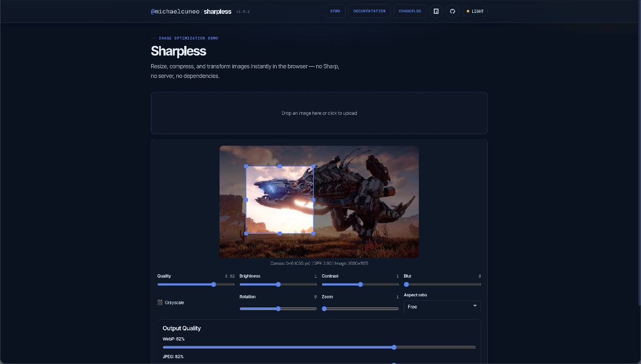Open the GitHub repository icon
The height and width of the screenshot is (364, 641).
[x=452, y=11]
